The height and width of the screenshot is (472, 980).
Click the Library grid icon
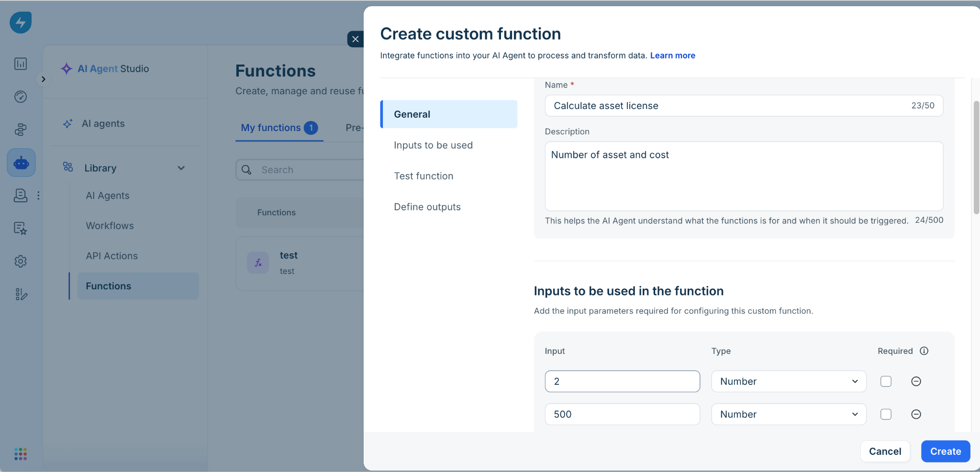(x=68, y=167)
